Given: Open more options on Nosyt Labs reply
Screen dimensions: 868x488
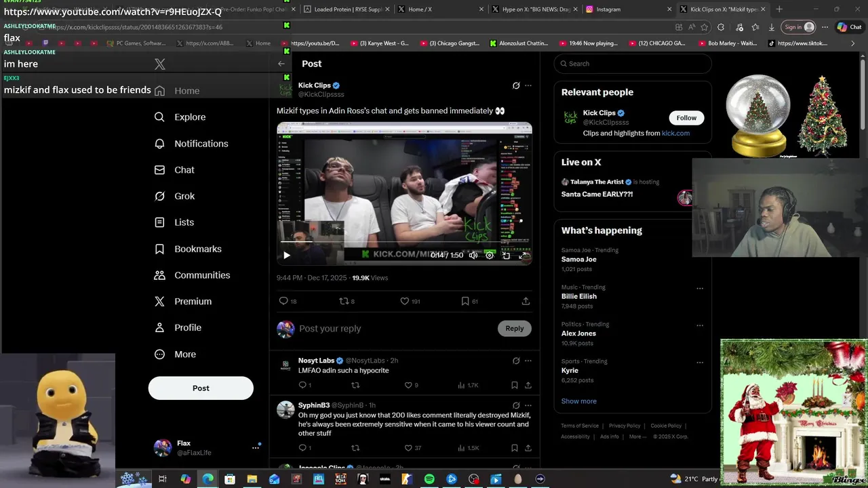Looking at the screenshot, I should 528,361.
